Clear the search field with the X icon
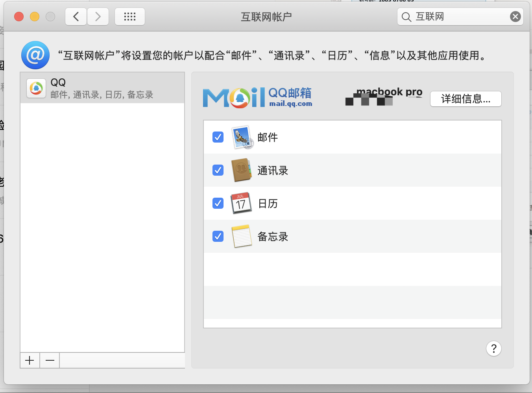 point(515,17)
